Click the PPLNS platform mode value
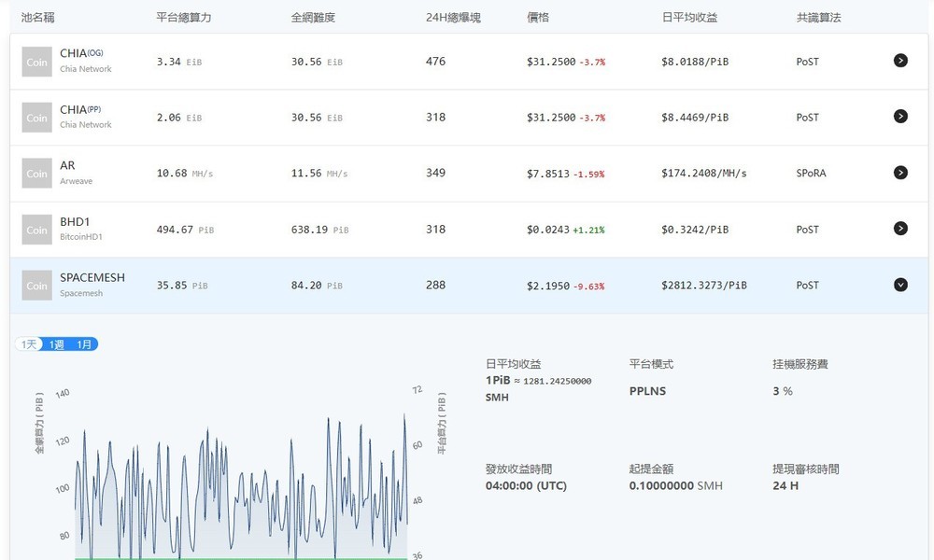 (647, 391)
